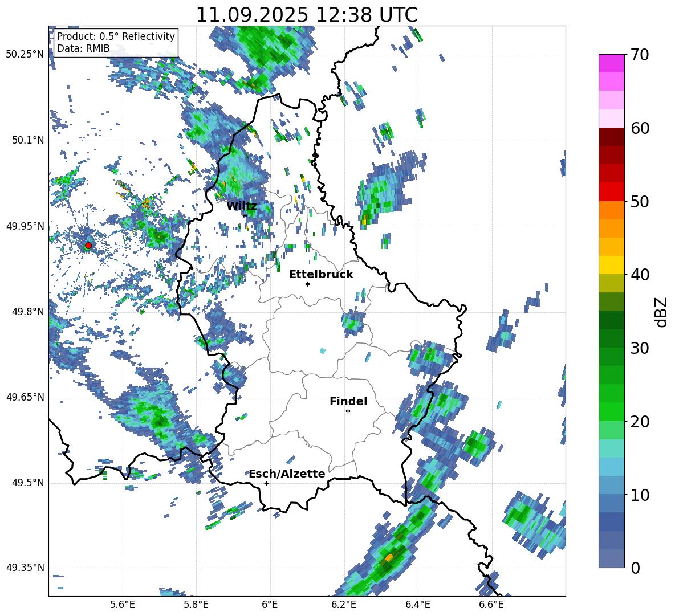Click the Wiltz station cross marker
Image resolution: width=675 pixels, height=616 pixels.
(x=245, y=215)
